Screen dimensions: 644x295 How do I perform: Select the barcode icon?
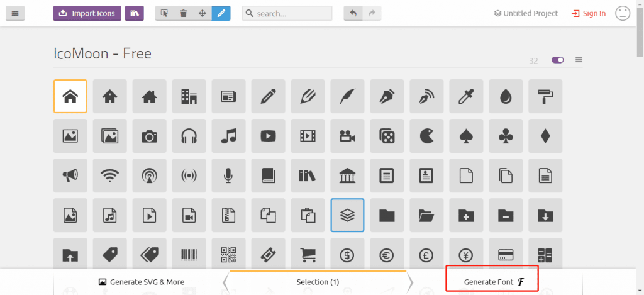point(189,253)
